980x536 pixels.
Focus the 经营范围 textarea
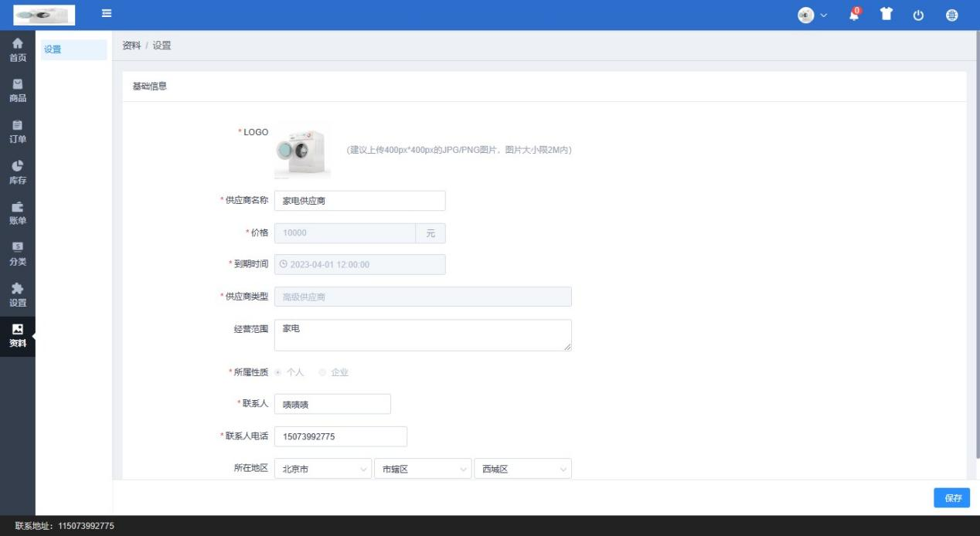pos(423,335)
